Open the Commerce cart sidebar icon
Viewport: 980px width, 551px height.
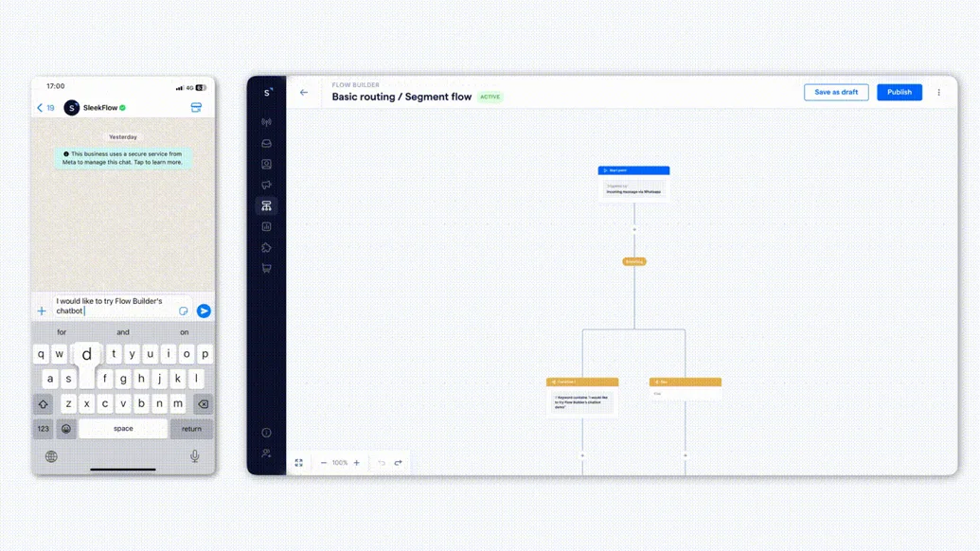266,268
